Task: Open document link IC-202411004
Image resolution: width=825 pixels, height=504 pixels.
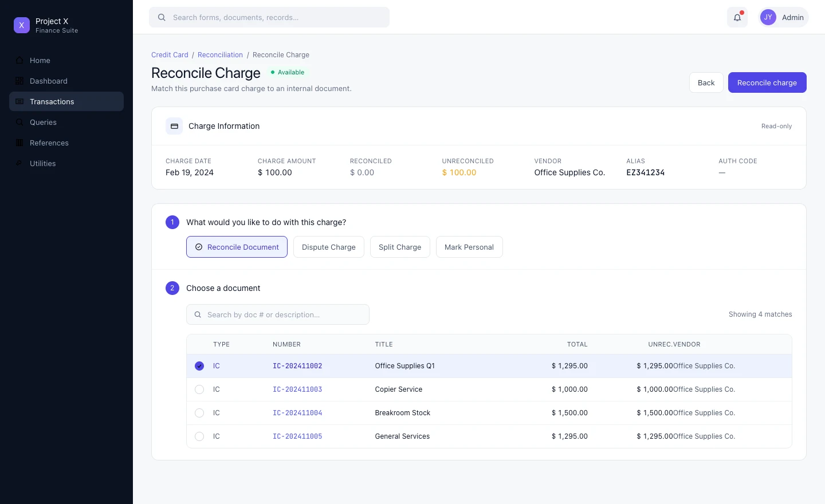Action: coord(297,413)
